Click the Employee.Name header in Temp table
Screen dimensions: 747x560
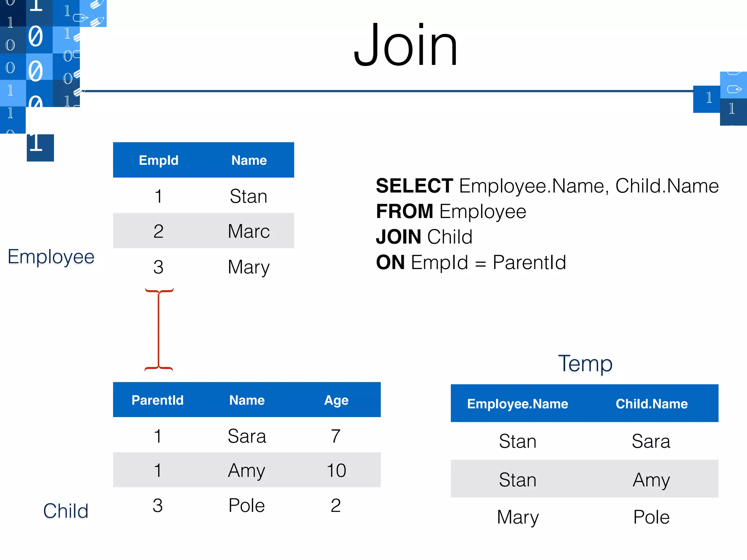[x=518, y=404]
